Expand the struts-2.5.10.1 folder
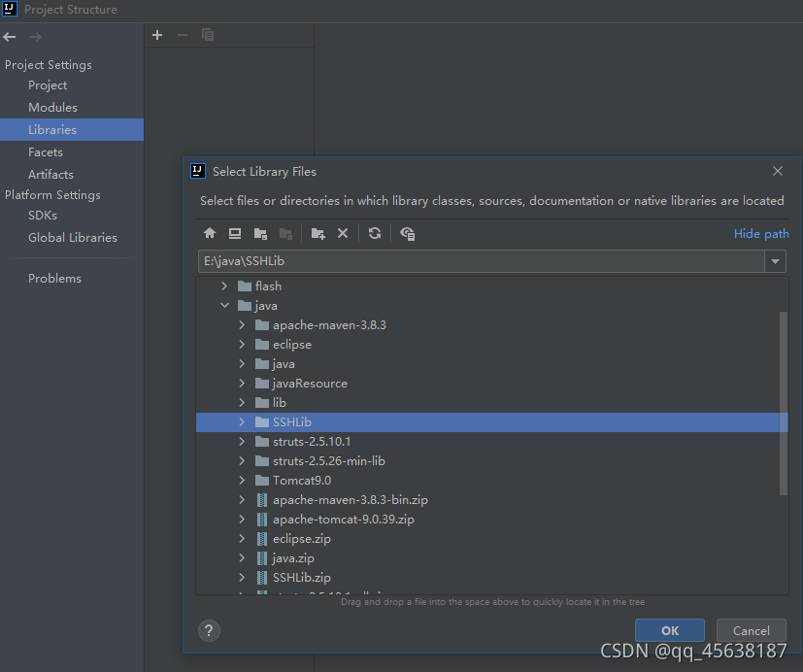This screenshot has width=803, height=672. [242, 442]
